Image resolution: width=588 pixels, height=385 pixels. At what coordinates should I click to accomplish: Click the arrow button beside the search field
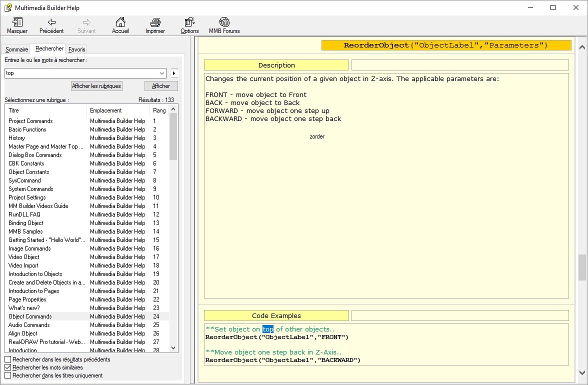click(174, 73)
